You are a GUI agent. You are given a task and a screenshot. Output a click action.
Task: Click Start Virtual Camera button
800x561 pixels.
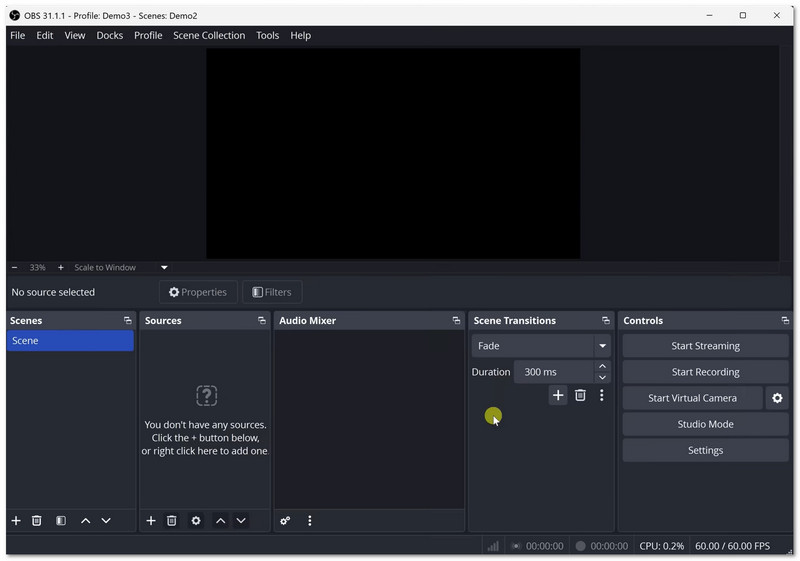tap(692, 398)
